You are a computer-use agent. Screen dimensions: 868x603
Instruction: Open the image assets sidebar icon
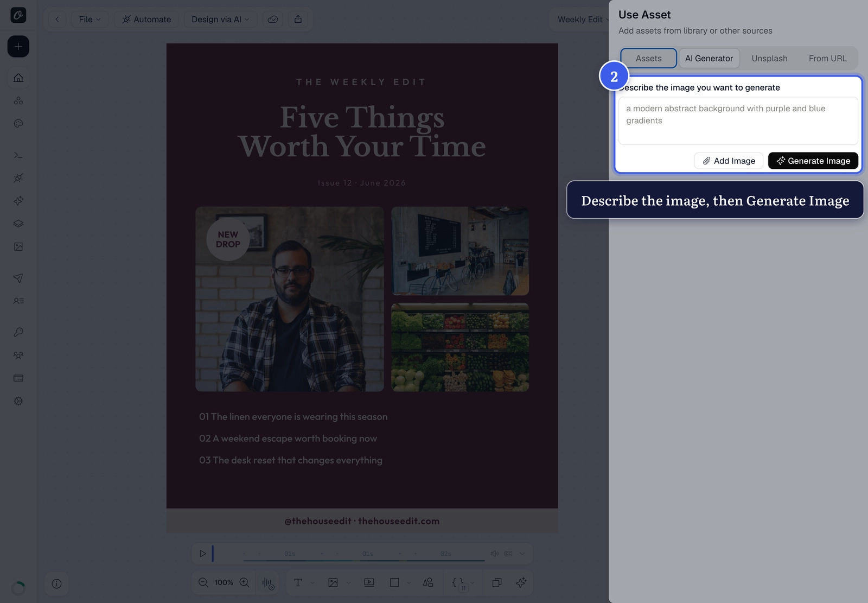tap(18, 246)
